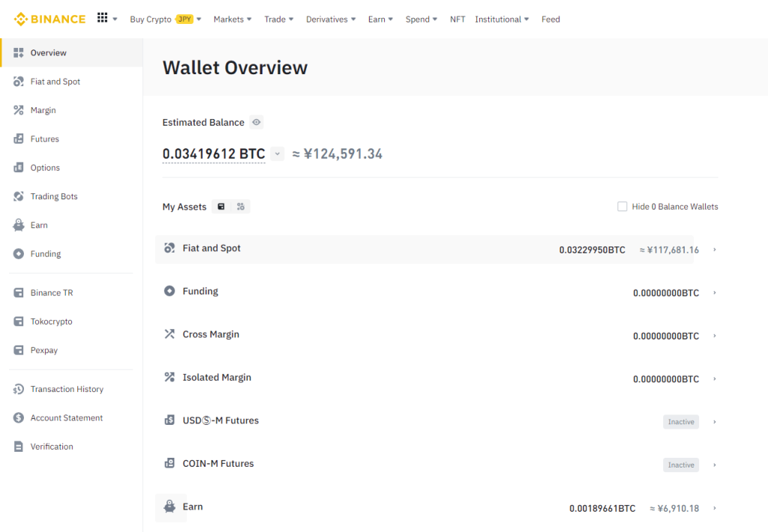This screenshot has height=532, width=768.
Task: Switch My Assets to wallet view icon
Action: (x=221, y=207)
